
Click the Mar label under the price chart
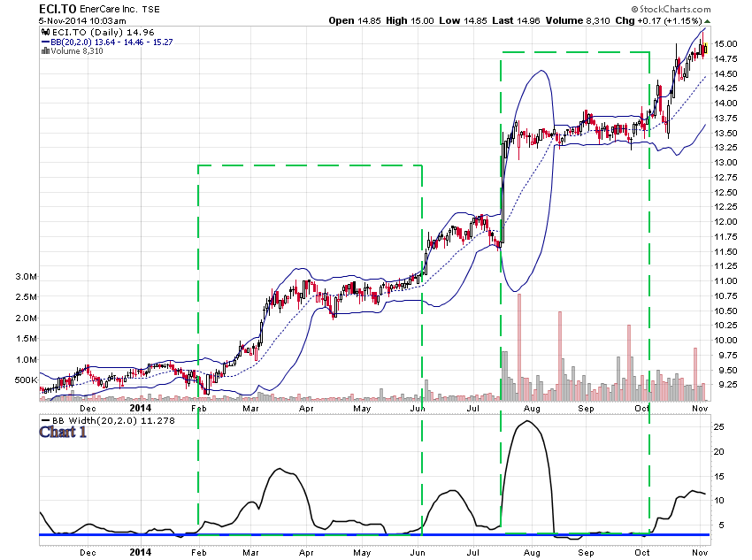250,409
